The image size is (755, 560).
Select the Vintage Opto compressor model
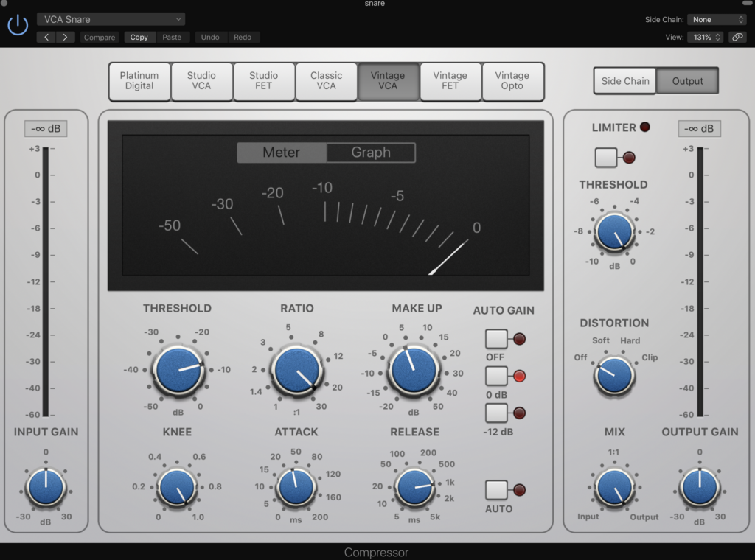(x=512, y=81)
